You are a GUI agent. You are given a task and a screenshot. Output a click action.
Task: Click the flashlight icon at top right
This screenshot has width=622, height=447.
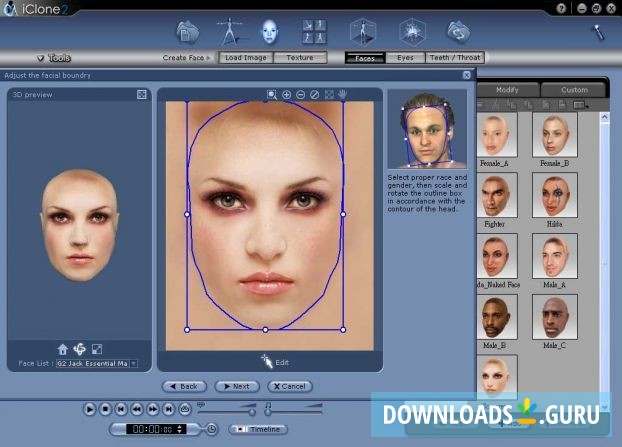click(598, 33)
